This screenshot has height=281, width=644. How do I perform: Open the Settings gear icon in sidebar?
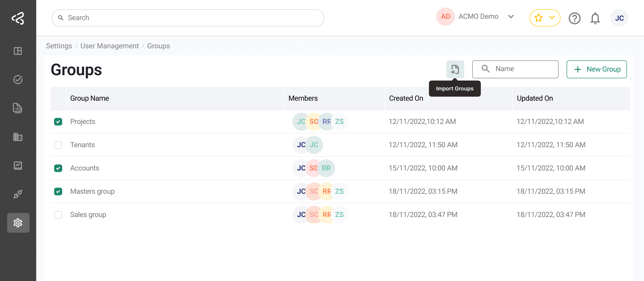point(18,223)
